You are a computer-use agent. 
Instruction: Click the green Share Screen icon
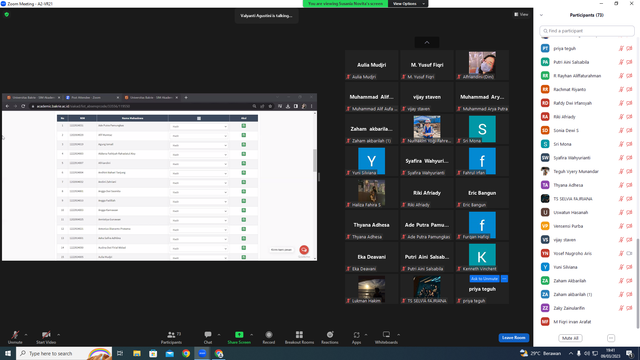pos(239,335)
